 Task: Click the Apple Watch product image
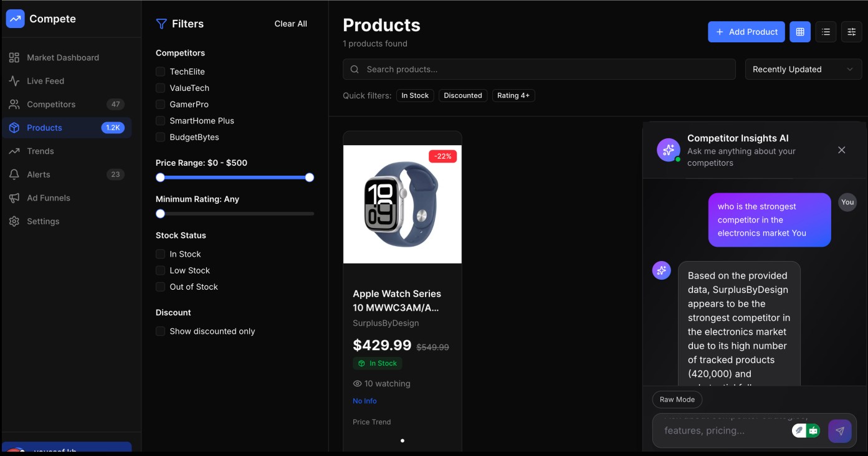(403, 204)
